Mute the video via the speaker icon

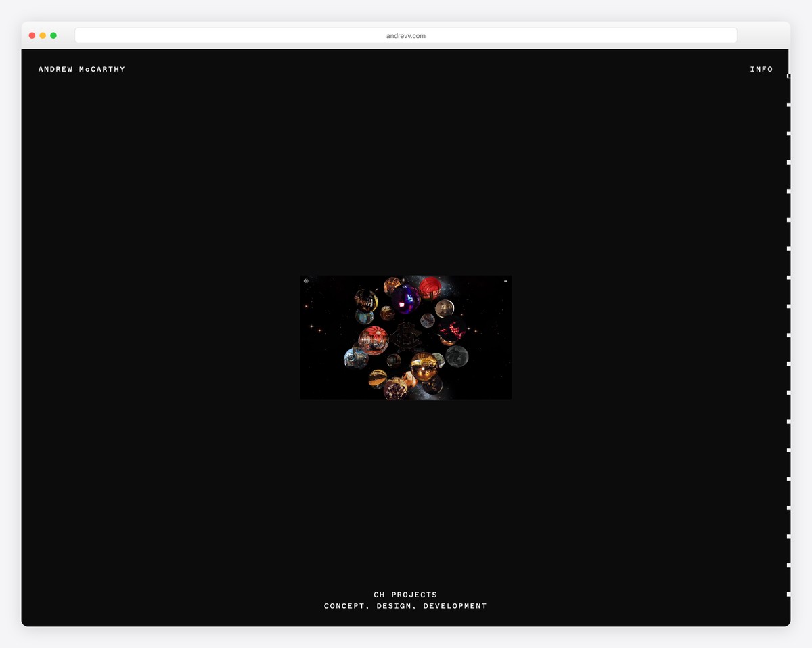[x=306, y=280]
